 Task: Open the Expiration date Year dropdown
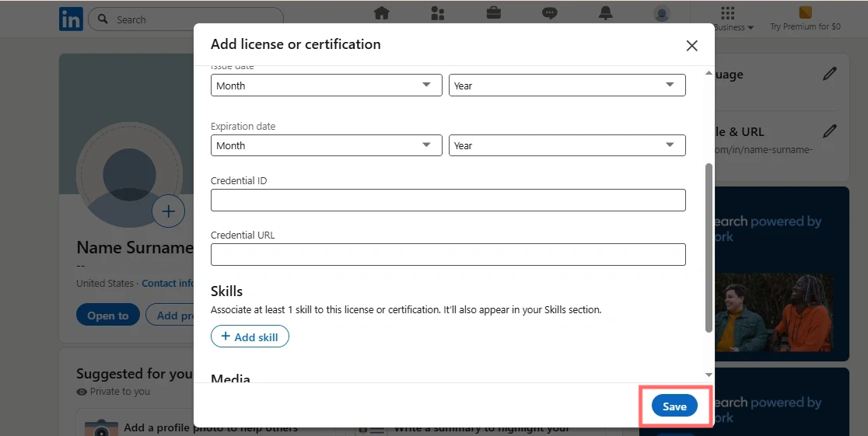[x=567, y=145]
